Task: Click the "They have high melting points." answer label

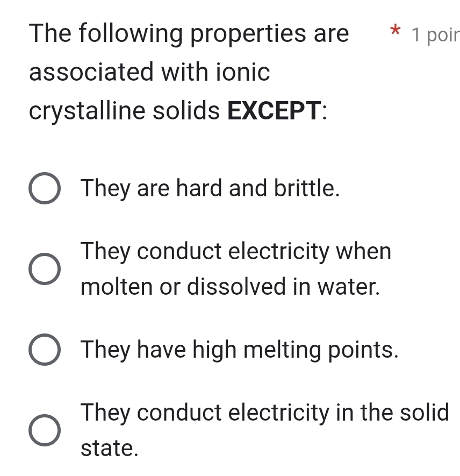Action: click(240, 350)
